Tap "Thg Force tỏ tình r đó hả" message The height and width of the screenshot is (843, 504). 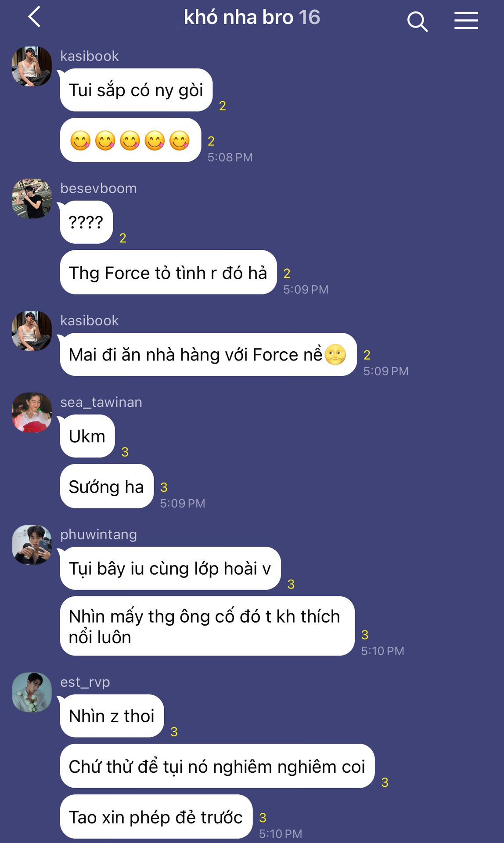pos(168,272)
